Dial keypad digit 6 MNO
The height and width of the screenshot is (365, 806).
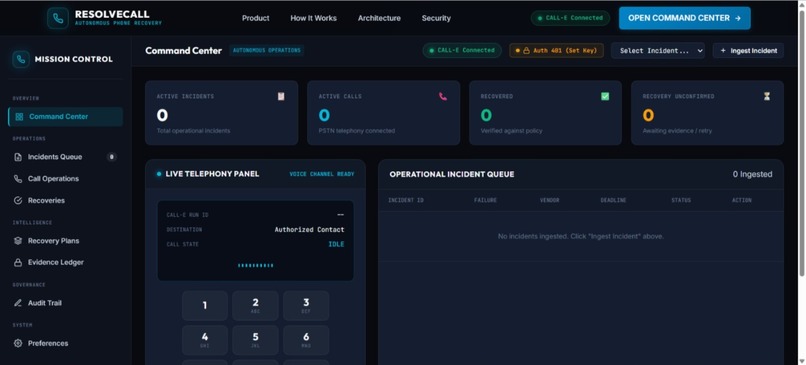tap(306, 340)
